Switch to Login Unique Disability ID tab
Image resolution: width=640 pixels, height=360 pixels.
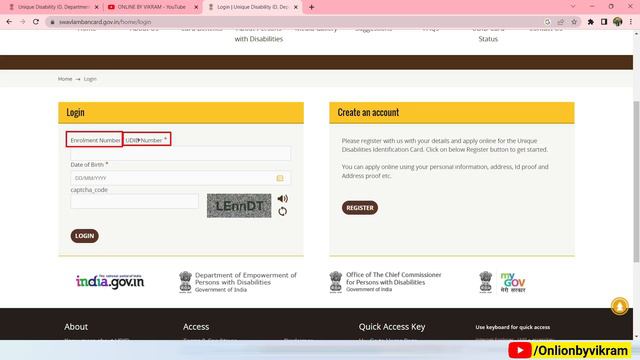pos(252,7)
